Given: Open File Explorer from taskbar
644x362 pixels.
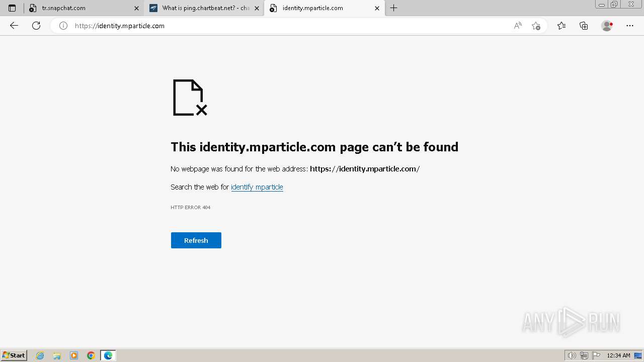Looking at the screenshot, I should tap(57, 355).
